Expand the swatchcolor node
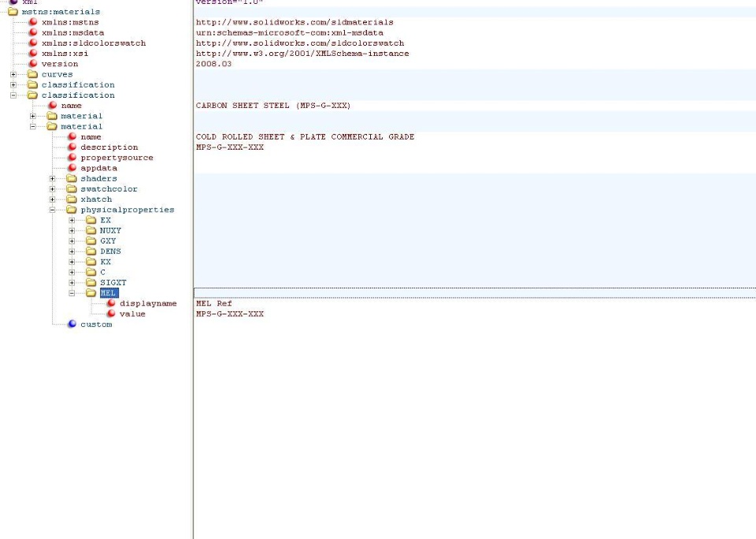Screen dimensions: 756x539 tap(53, 188)
